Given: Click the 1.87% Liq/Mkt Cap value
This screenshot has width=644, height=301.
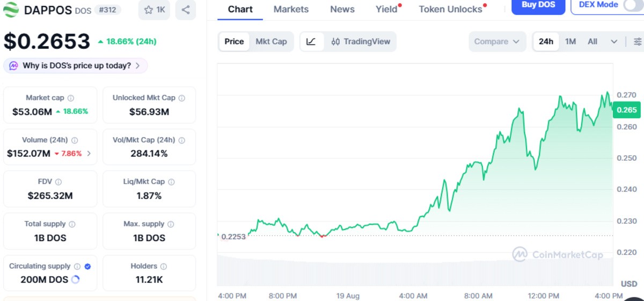Looking at the screenshot, I should tap(149, 196).
